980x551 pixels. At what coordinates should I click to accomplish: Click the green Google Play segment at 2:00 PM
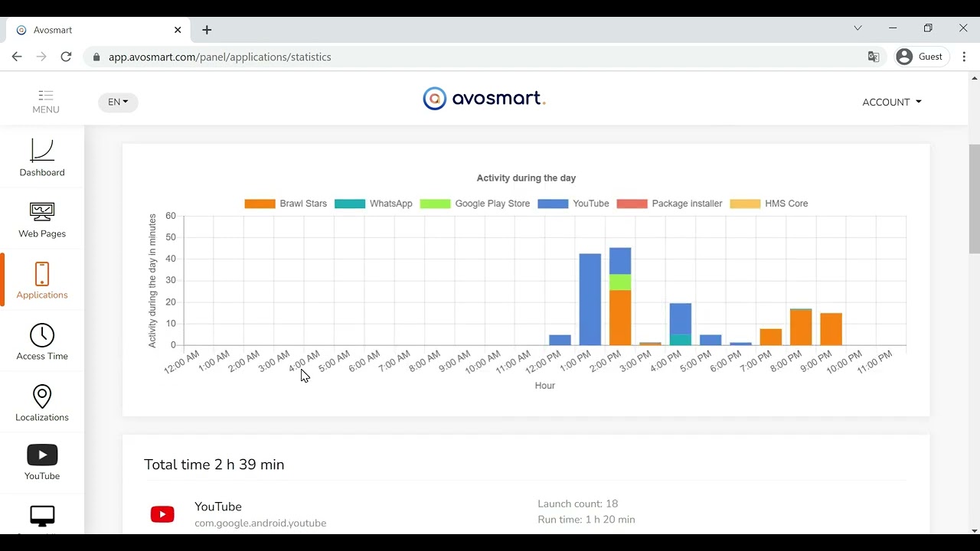click(620, 282)
